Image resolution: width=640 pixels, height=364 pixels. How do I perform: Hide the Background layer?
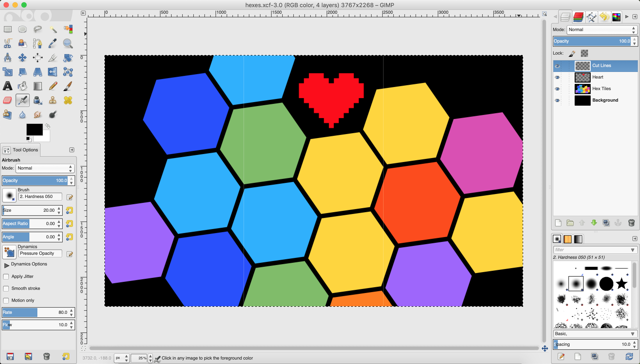pyautogui.click(x=557, y=101)
